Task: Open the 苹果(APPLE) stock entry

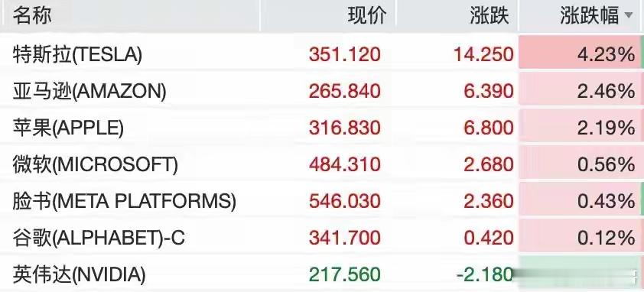Action: coord(322,128)
